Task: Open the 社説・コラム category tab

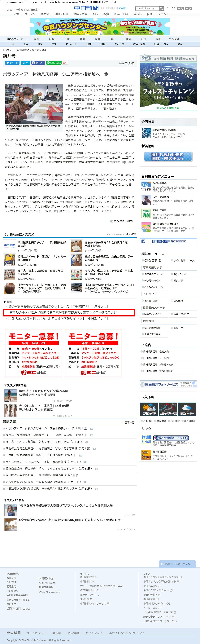Action: click(161, 44)
